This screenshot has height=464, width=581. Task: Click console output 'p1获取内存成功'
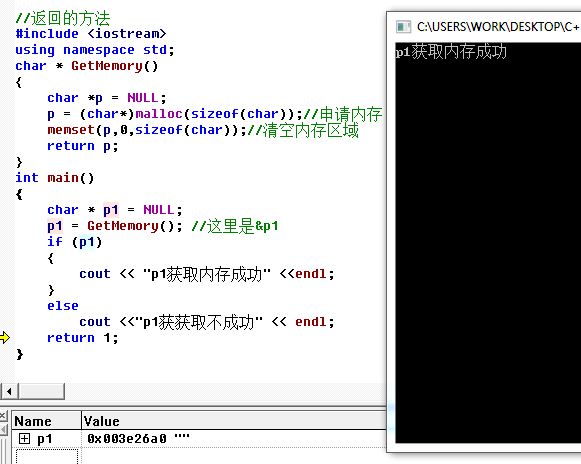pos(451,51)
